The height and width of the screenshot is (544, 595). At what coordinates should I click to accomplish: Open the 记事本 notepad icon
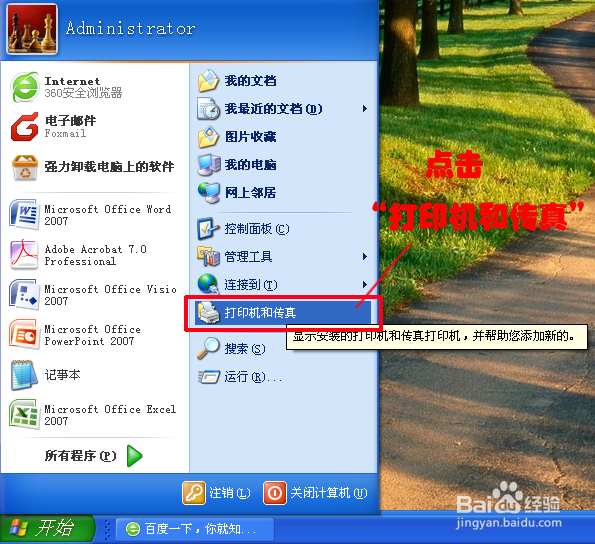pos(25,375)
